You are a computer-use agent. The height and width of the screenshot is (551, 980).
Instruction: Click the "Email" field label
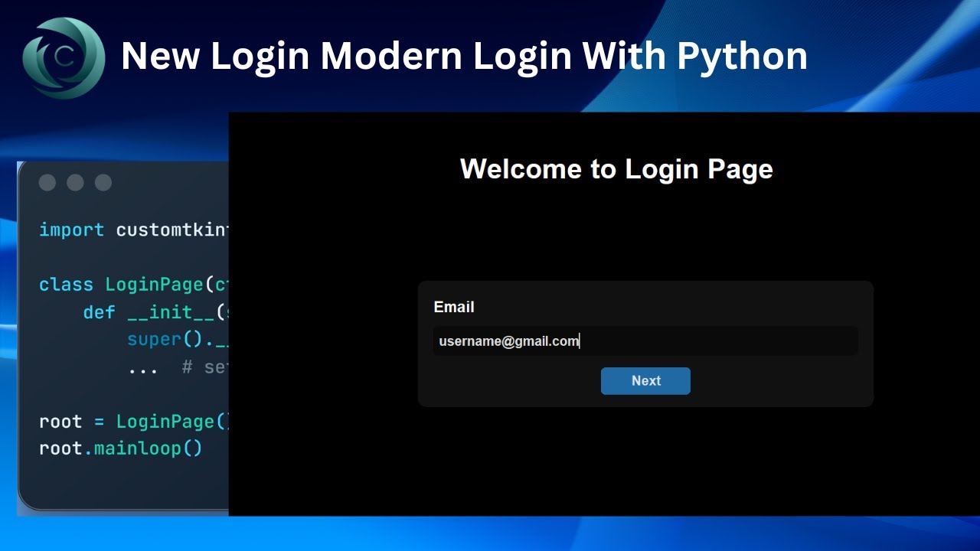pyautogui.click(x=454, y=307)
